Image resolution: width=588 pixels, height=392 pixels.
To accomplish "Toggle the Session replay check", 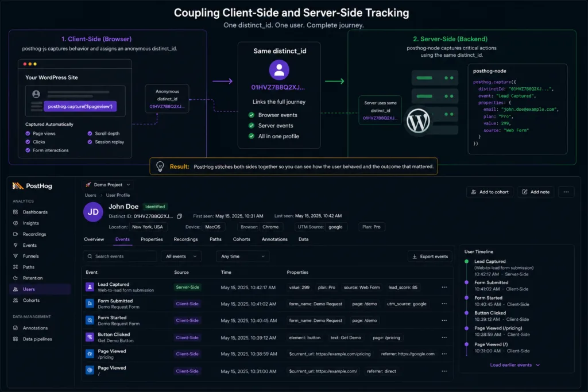I will (x=90, y=142).
